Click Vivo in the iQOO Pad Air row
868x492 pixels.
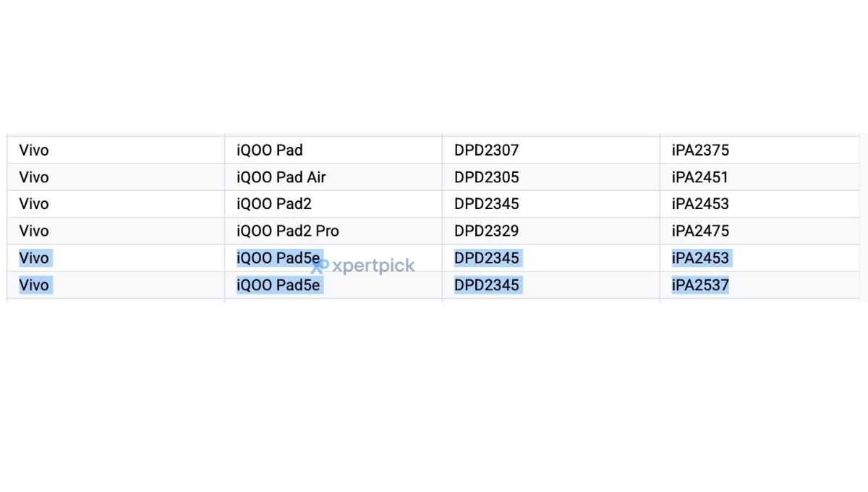[34, 177]
